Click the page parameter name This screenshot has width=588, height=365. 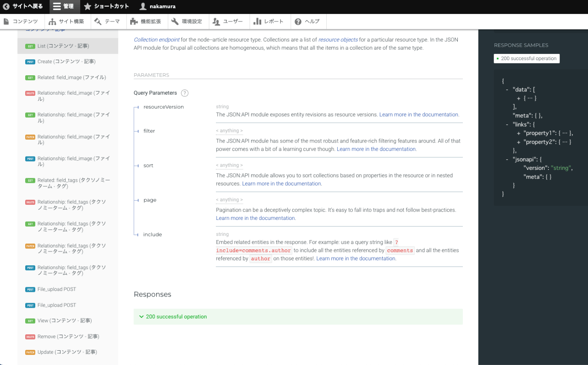pyautogui.click(x=150, y=200)
